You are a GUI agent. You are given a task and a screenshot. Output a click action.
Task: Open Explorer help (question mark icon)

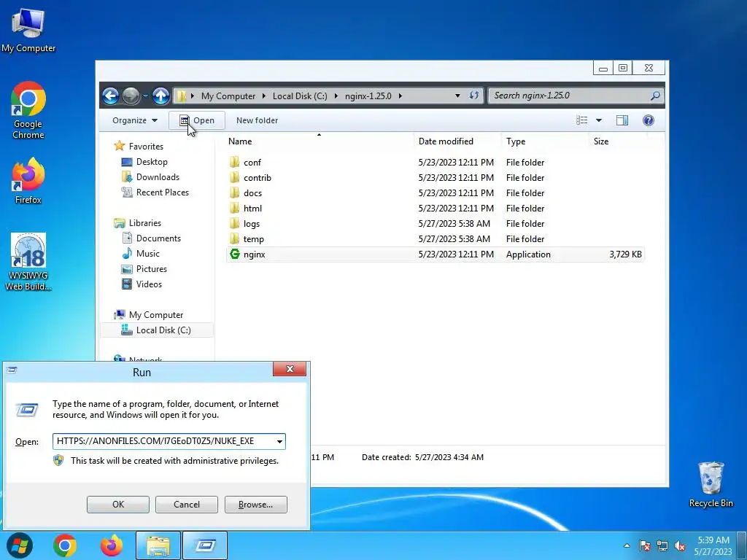[x=649, y=120]
